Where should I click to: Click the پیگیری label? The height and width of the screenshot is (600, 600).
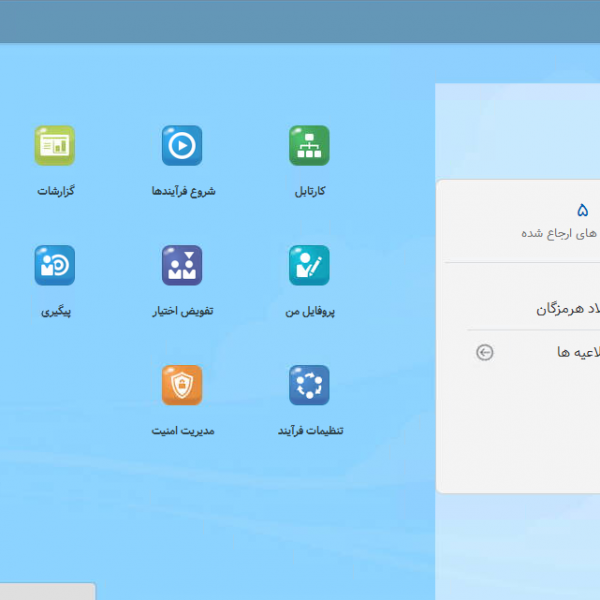coord(56,311)
